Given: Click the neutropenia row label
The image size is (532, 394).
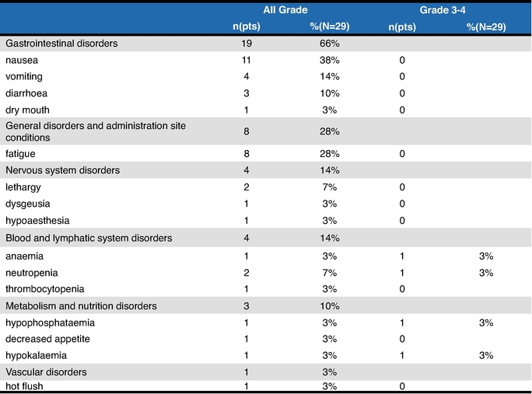Looking at the screenshot, I should [x=32, y=273].
